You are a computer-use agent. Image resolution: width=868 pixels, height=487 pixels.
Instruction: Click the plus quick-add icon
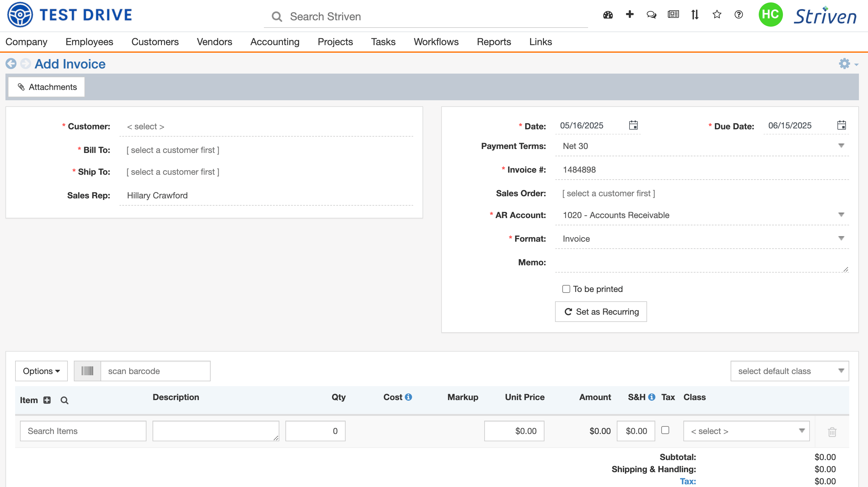point(630,15)
